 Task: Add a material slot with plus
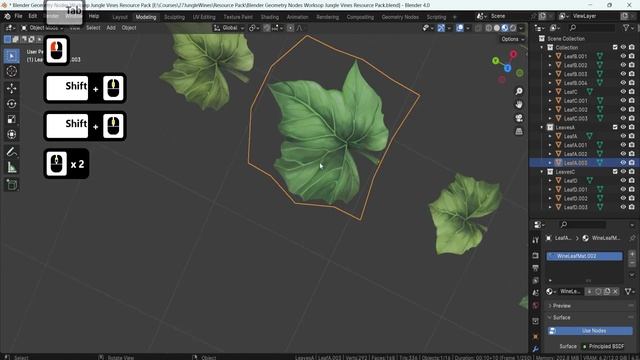click(x=632, y=254)
